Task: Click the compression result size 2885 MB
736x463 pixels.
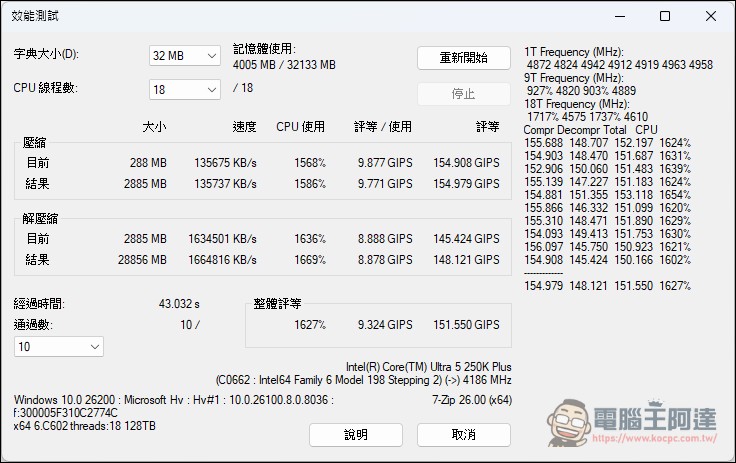Action: 145,184
